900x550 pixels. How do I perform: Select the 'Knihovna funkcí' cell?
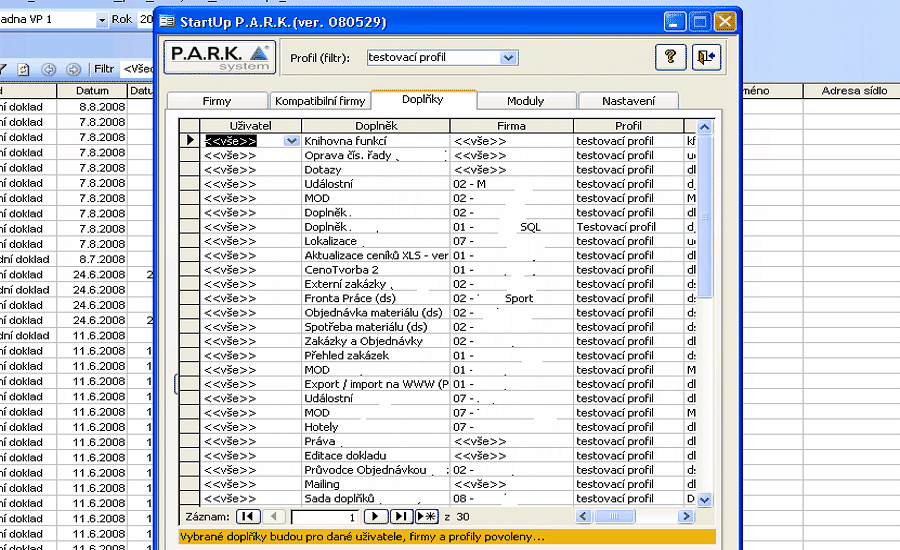[x=376, y=141]
